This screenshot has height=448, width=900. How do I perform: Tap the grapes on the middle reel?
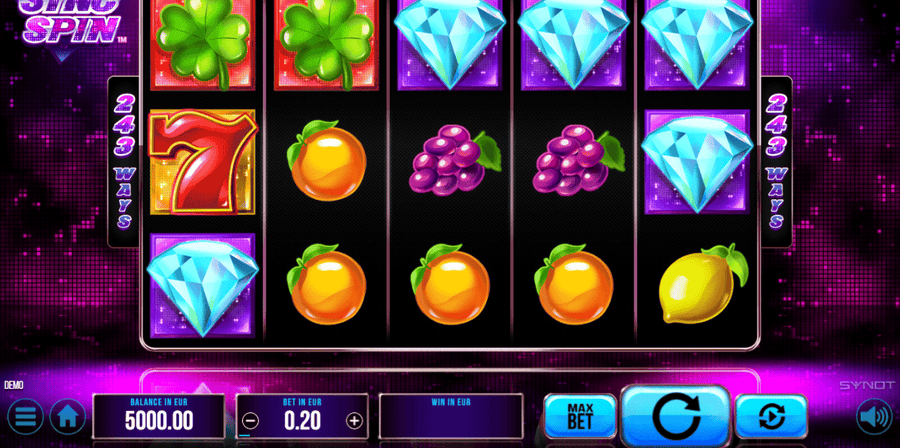[x=453, y=159]
